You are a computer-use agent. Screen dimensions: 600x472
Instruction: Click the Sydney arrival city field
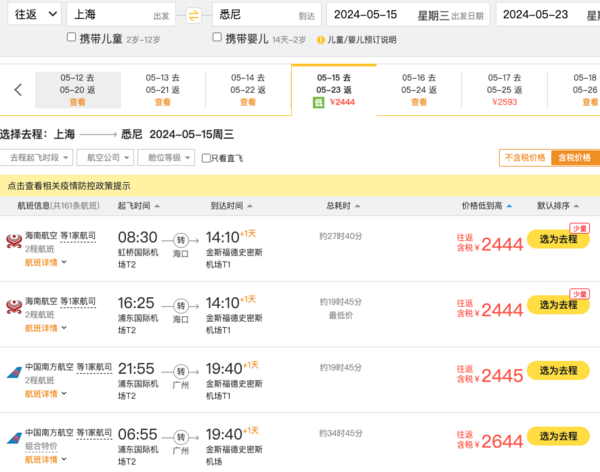267,15
